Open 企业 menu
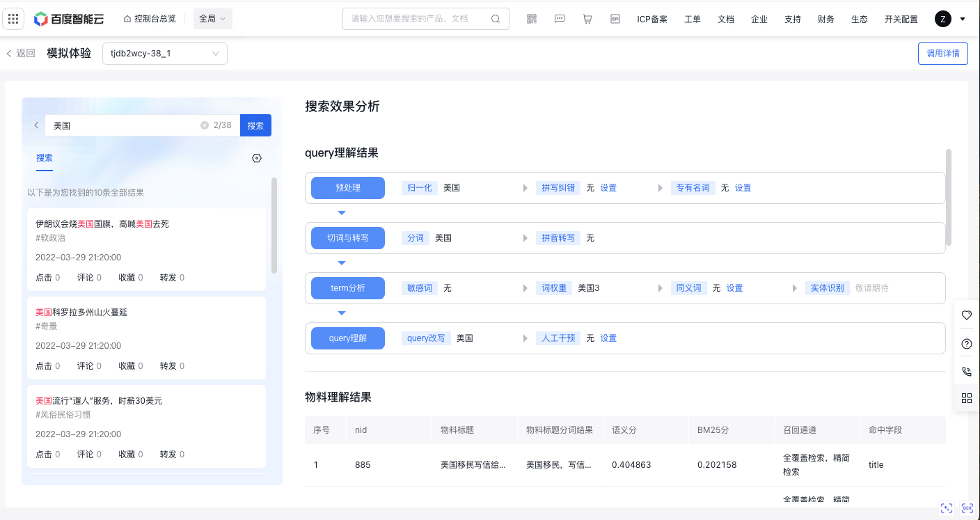 tap(759, 19)
